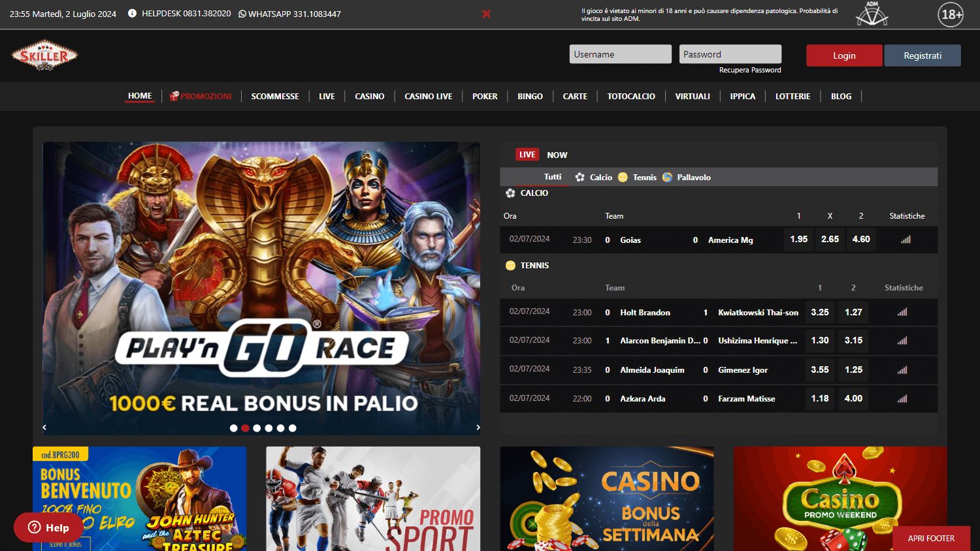Switch to the Tutti live filter tab
The image size is (980, 551).
pos(553,177)
